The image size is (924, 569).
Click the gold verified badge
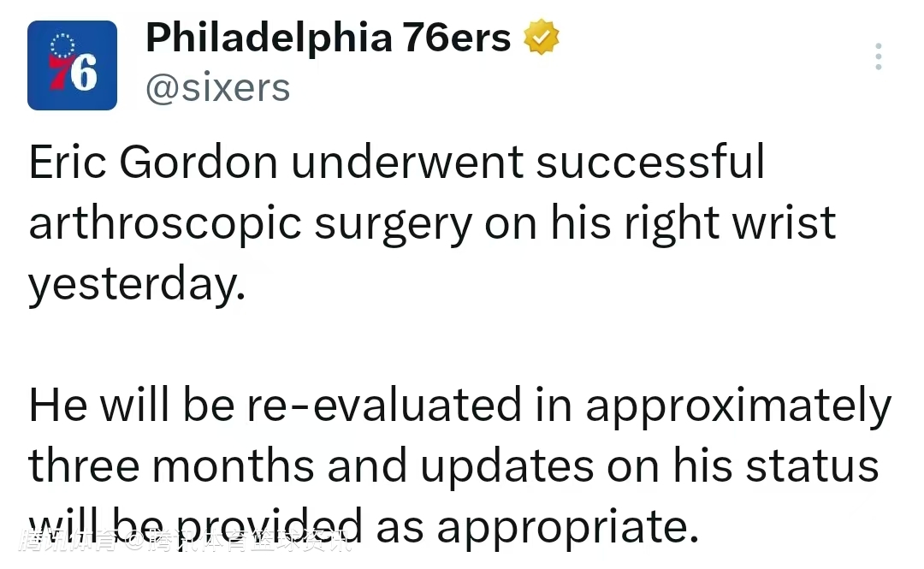(x=542, y=37)
